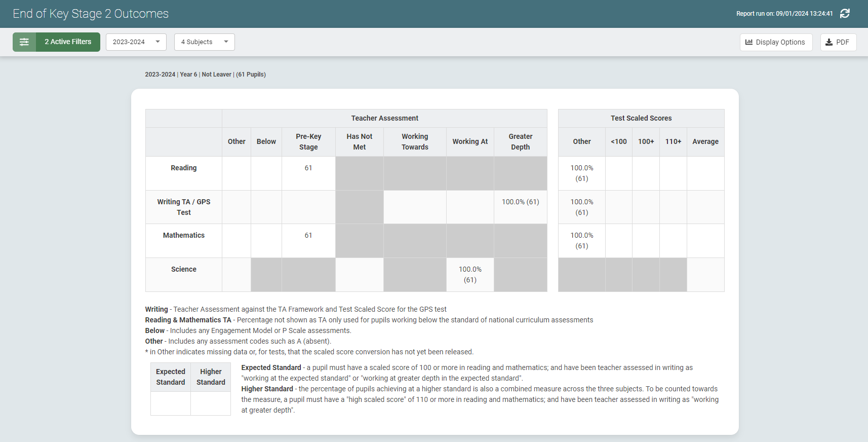Click the Higher Standard header cell
Viewport: 868px width, 442px height.
click(x=211, y=377)
